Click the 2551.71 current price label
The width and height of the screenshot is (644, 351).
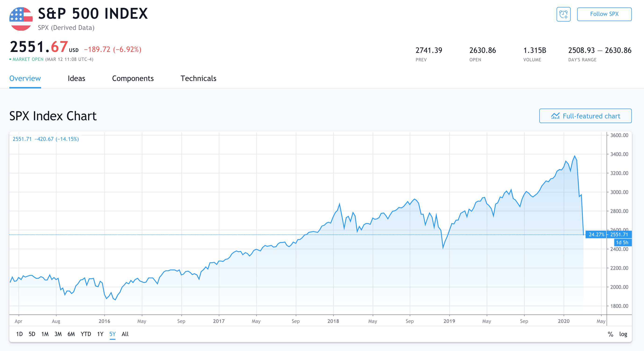pyautogui.click(x=619, y=234)
